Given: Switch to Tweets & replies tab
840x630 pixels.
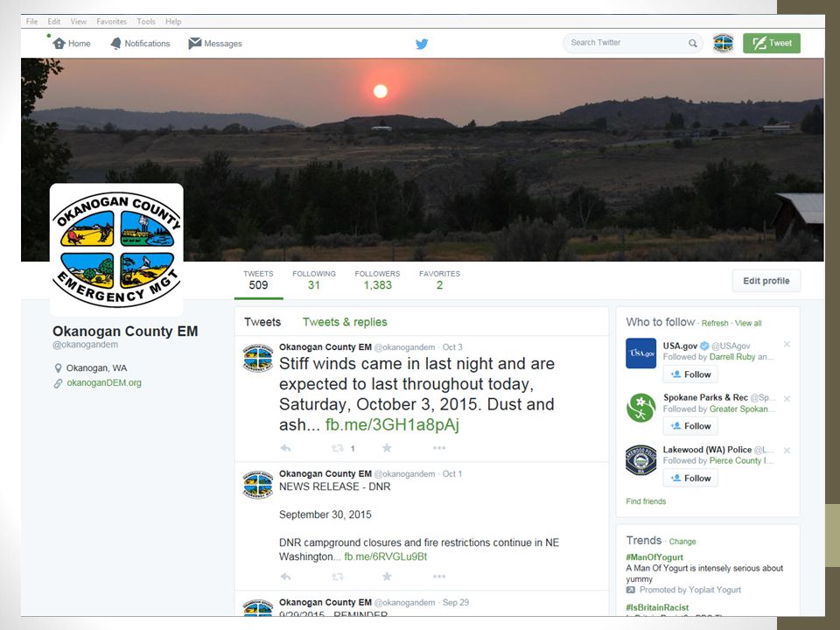Looking at the screenshot, I should click(x=345, y=322).
